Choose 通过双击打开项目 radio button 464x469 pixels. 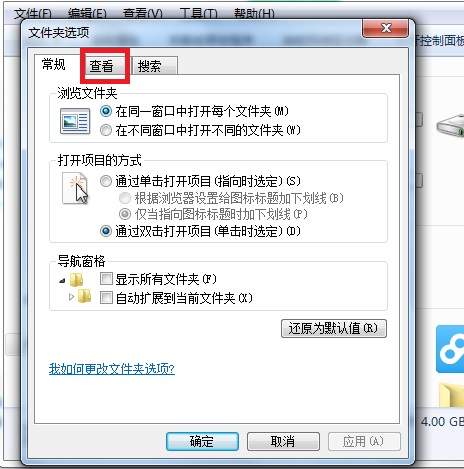pyautogui.click(x=106, y=231)
